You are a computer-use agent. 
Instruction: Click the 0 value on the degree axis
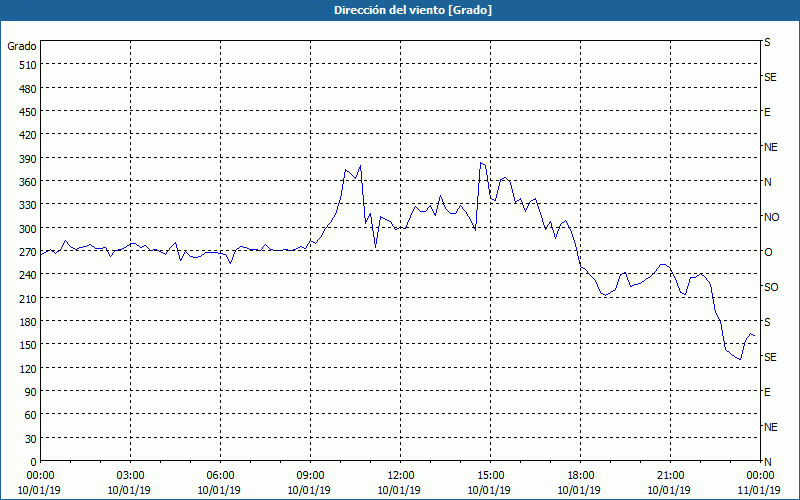point(34,462)
